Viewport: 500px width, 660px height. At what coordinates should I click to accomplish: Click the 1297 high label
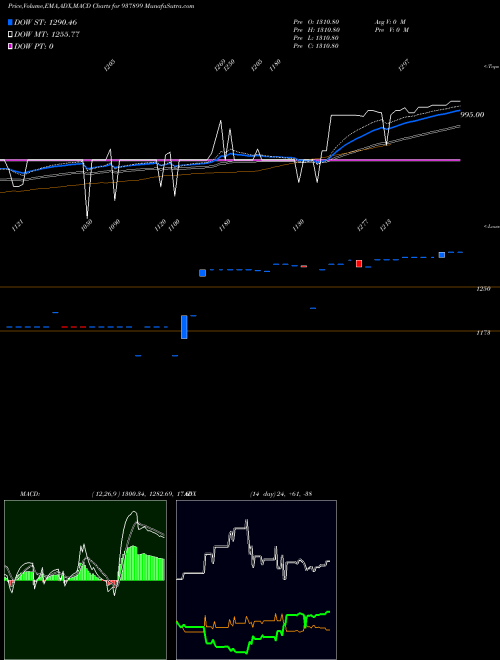pyautogui.click(x=404, y=66)
